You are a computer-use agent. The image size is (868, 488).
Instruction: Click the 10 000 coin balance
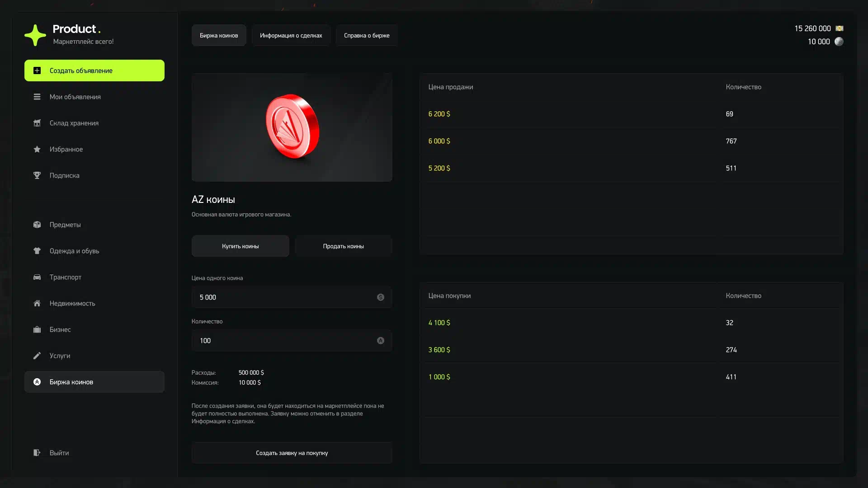coord(819,42)
